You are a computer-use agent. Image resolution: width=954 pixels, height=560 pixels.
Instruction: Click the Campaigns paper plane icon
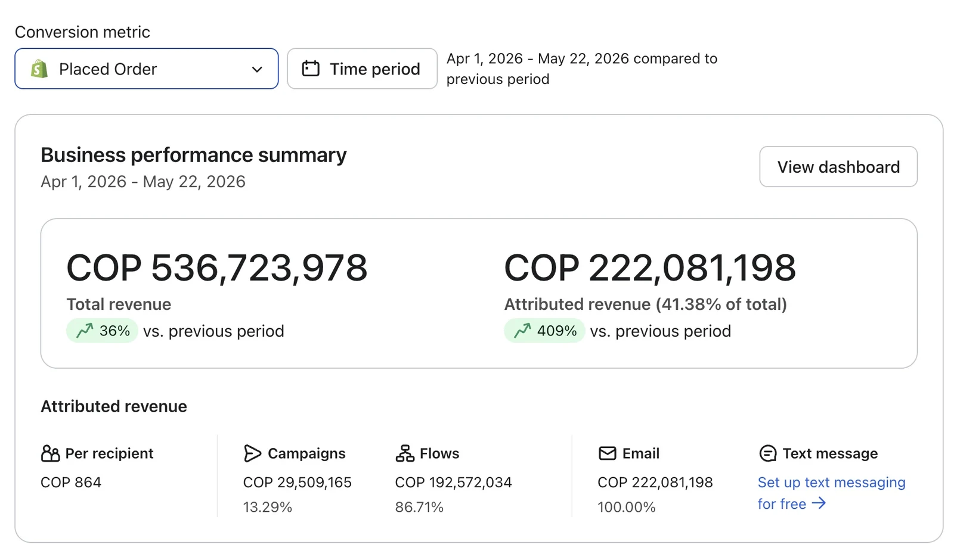tap(252, 454)
